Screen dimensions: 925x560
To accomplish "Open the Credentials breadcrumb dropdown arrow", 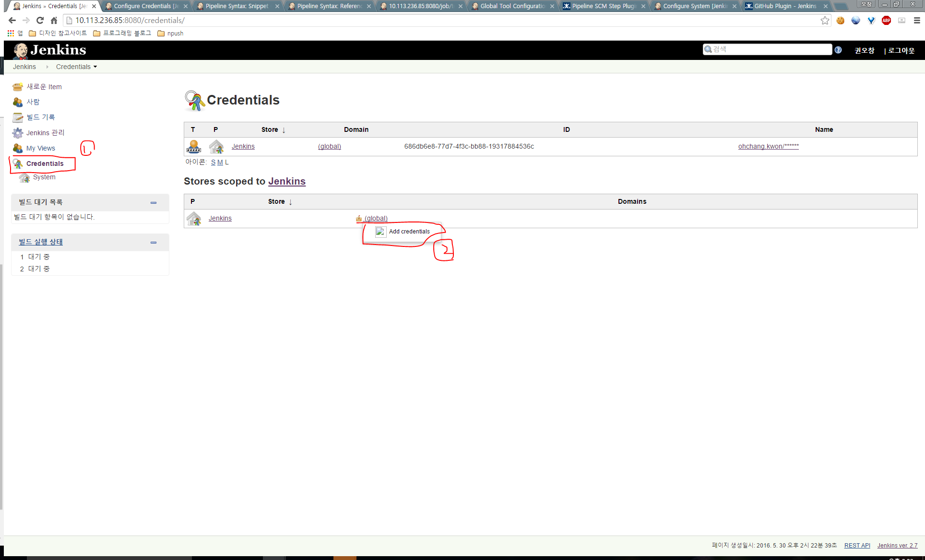I will pyautogui.click(x=95, y=67).
